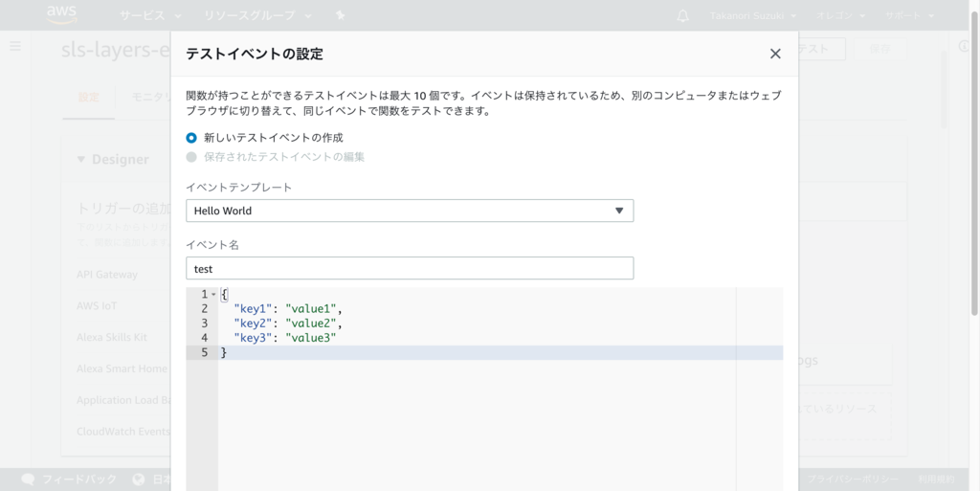Click the テスト button behind dialog
Viewport: 980px width, 491px height.
821,49
